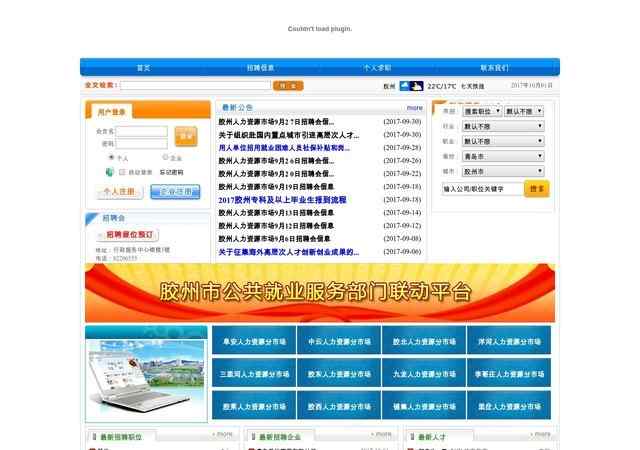The image size is (640, 450).
Task: Click the orange 登录 login button
Action: click(185, 136)
